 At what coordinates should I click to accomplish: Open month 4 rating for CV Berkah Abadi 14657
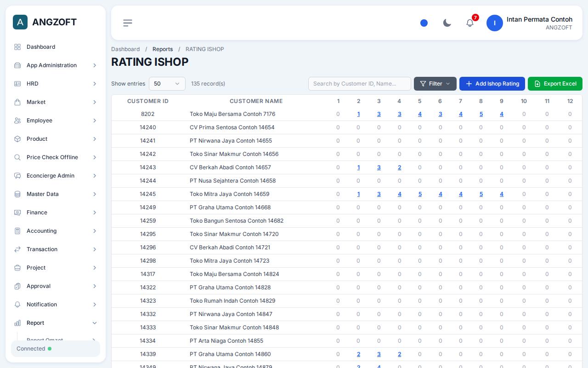(x=399, y=167)
